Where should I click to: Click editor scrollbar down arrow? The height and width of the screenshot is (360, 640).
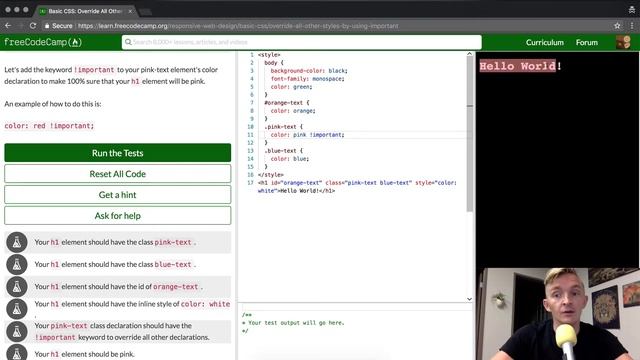469,299
